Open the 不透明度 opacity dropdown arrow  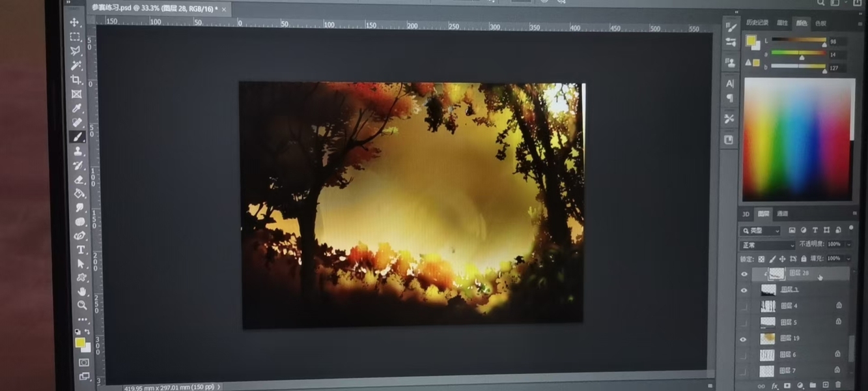point(848,244)
